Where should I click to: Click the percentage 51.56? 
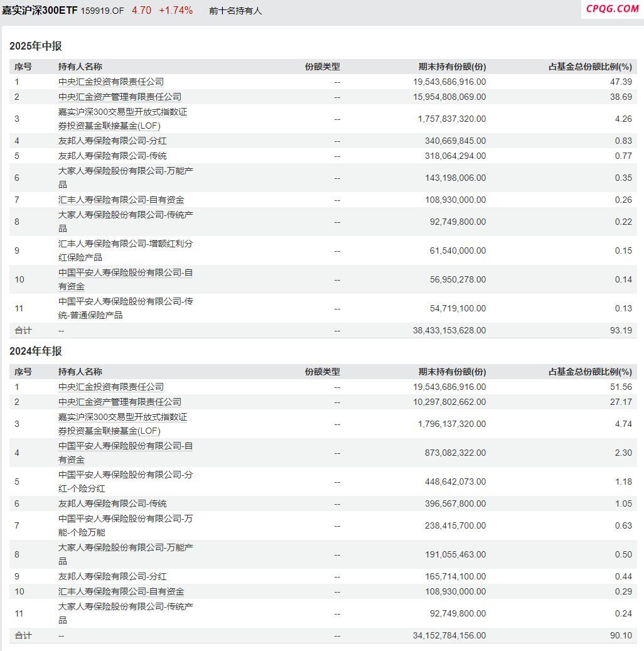point(621,387)
